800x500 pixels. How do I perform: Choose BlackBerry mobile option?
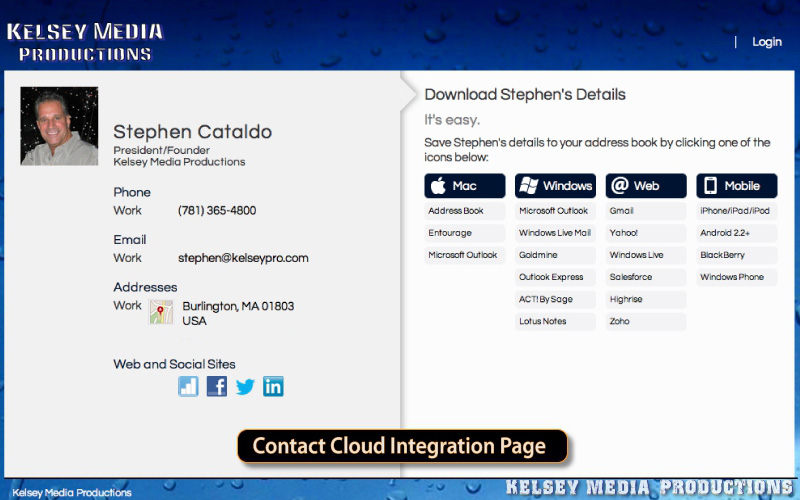737,255
